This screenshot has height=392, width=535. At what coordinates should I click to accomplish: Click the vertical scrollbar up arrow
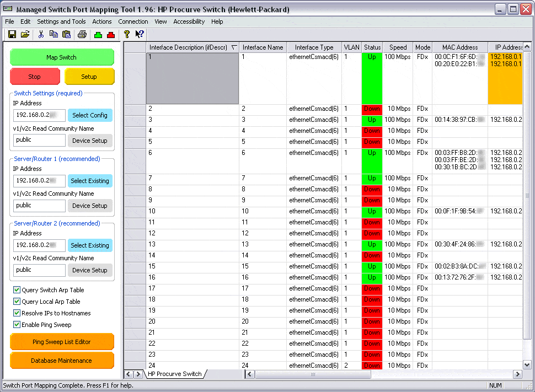(527, 47)
